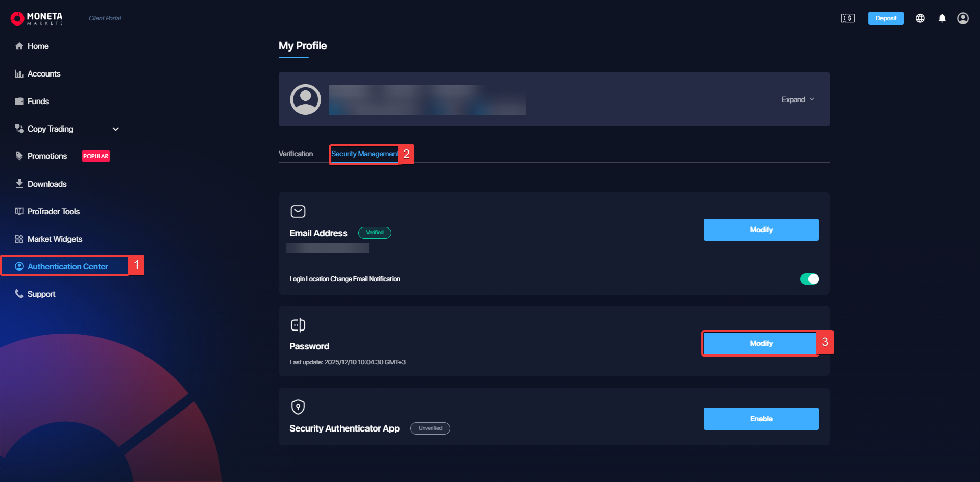Open Home in the sidebar
Viewport: 980px width, 482px height.
point(38,46)
